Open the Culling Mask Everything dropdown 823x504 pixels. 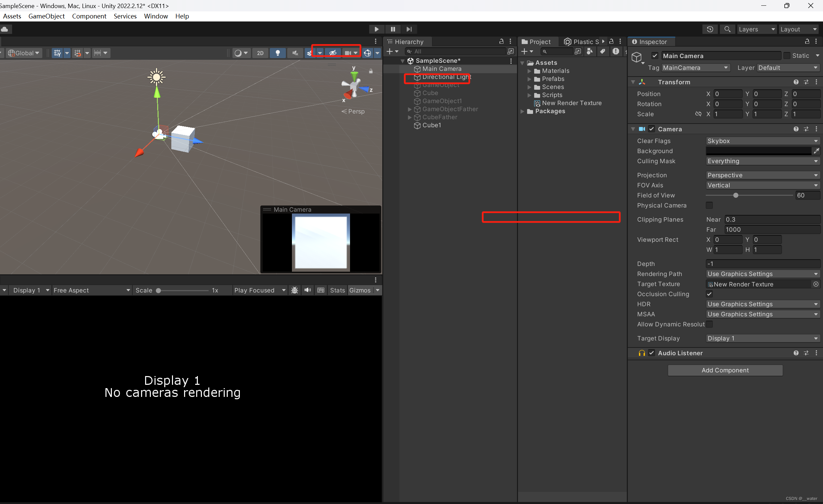[x=763, y=161]
